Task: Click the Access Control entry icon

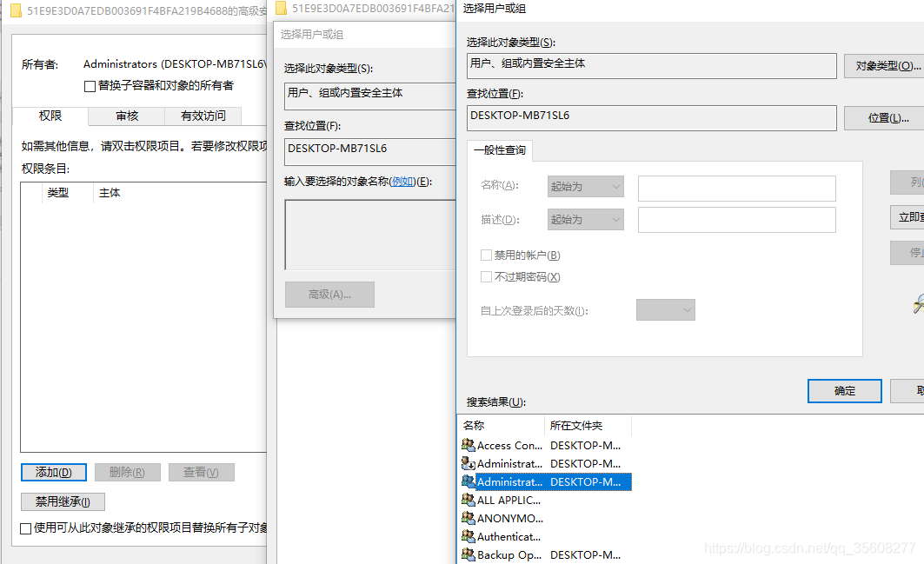Action: 467,444
